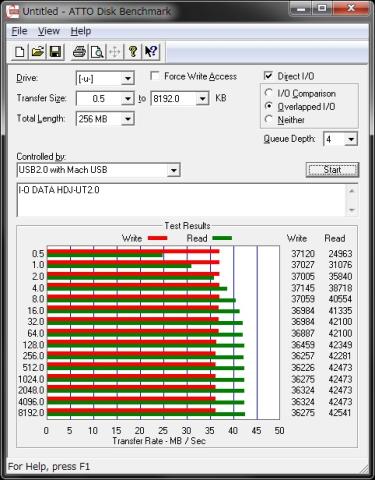The image size is (375, 480).
Task: Maximize the ATTO Disk Benchmark window
Action: pyautogui.click(x=322, y=8)
